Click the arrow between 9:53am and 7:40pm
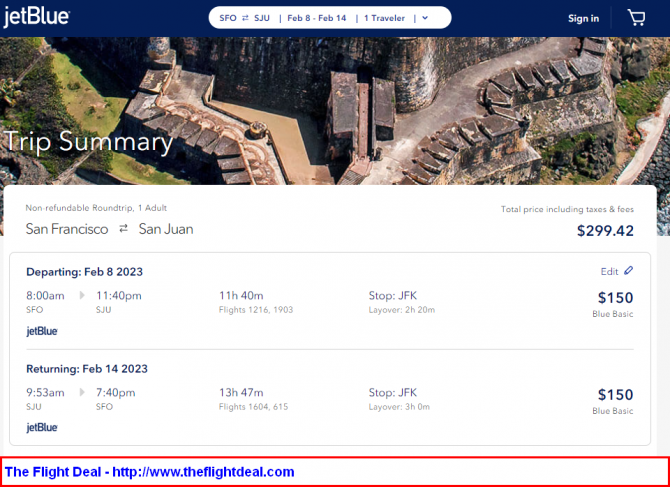The height and width of the screenshot is (487, 670). [82, 392]
